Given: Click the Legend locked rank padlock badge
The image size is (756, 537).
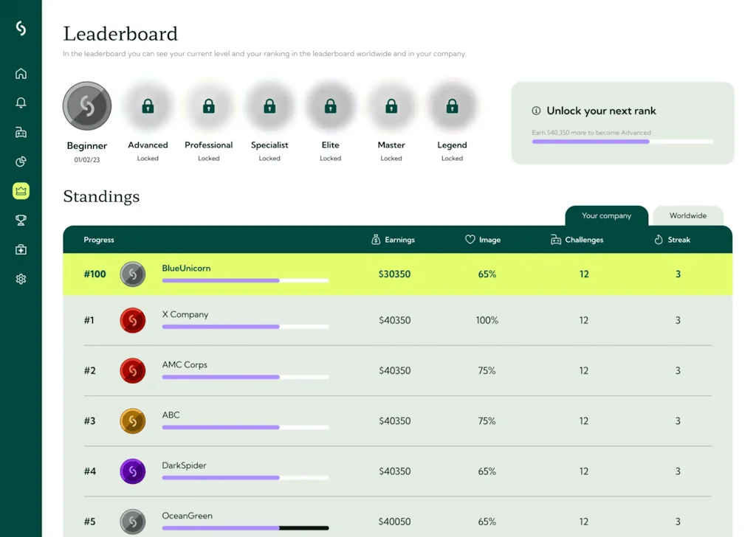Looking at the screenshot, I should point(452,105).
